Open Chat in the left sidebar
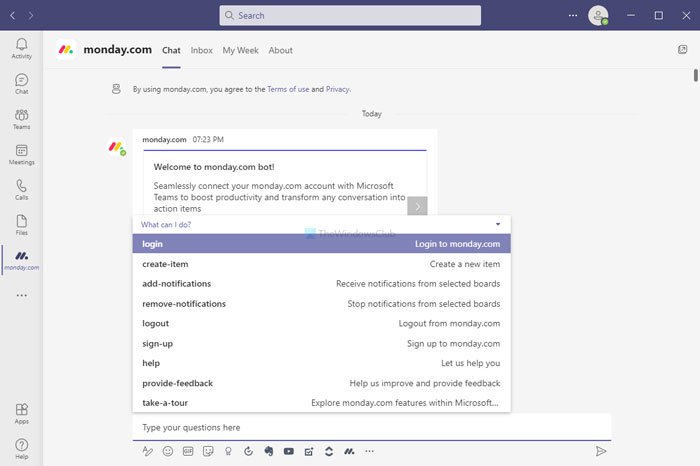This screenshot has height=466, width=700. pos(21,84)
